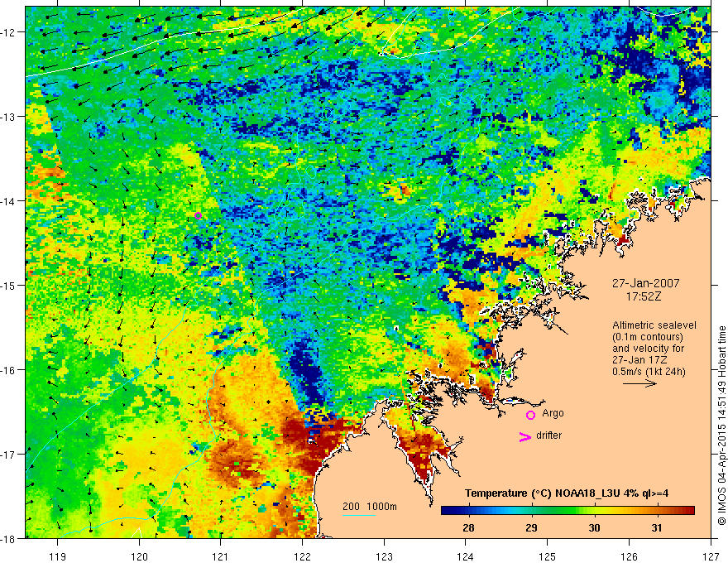Click the '29' colorbar label
Image resolution: width=728 pixels, height=563 pixels.
(532, 528)
